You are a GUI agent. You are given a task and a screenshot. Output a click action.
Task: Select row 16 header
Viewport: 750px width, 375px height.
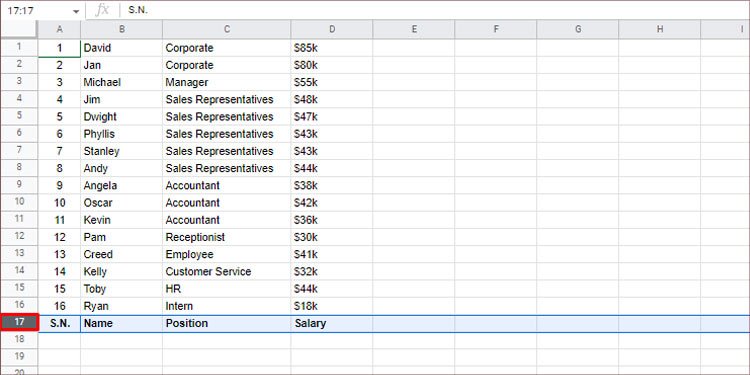coord(19,306)
